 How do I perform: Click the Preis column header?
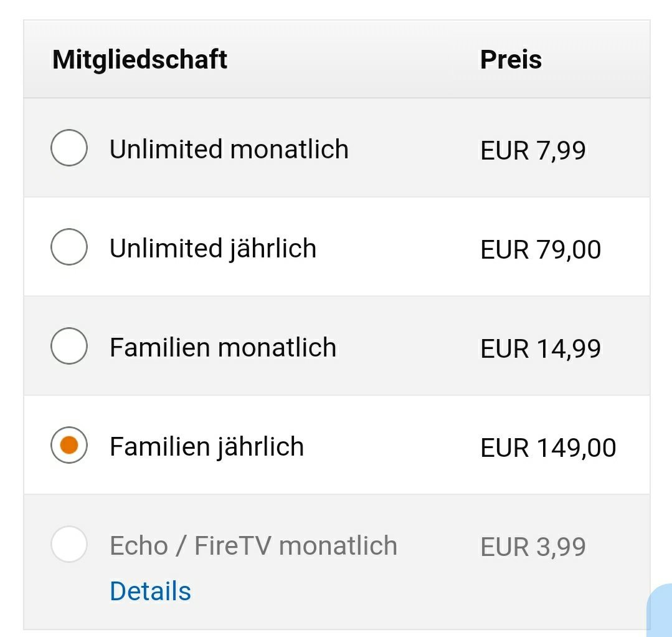(x=511, y=59)
